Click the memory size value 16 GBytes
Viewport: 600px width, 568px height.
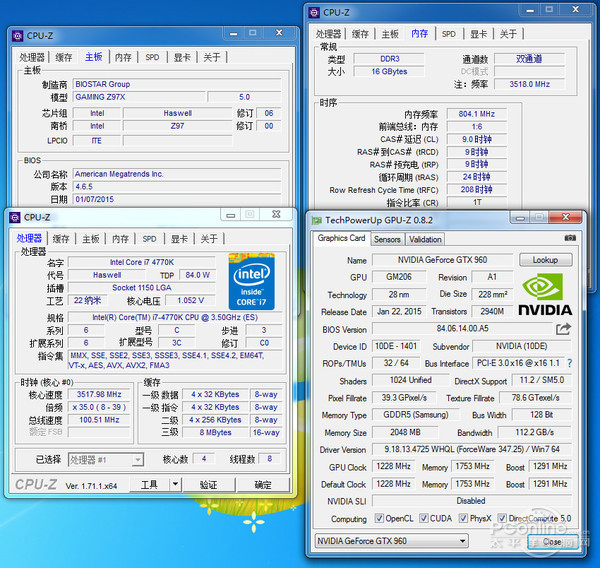(389, 72)
